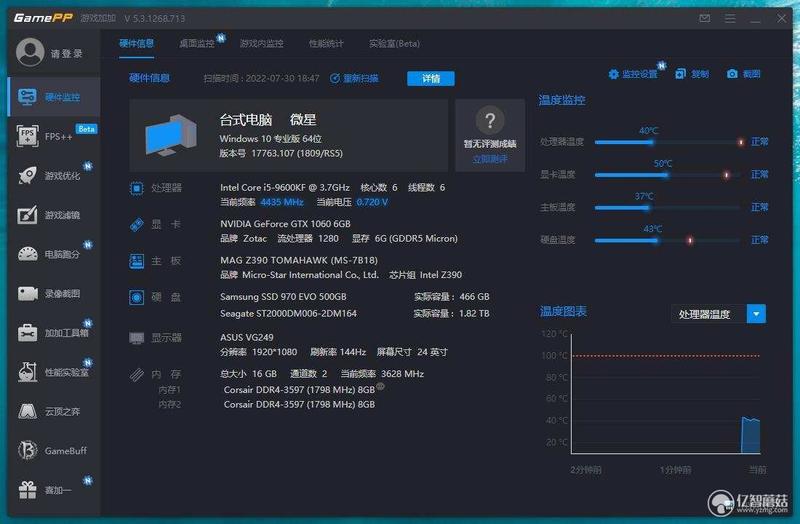Viewport: 800px width, 524px height.
Task: Click the 显卡 graphics card icon
Action: (137, 224)
